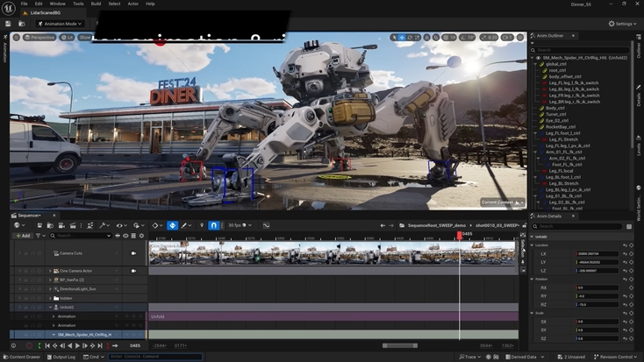Open the Window menu
This screenshot has width=644, height=362.
pyautogui.click(x=58, y=4)
